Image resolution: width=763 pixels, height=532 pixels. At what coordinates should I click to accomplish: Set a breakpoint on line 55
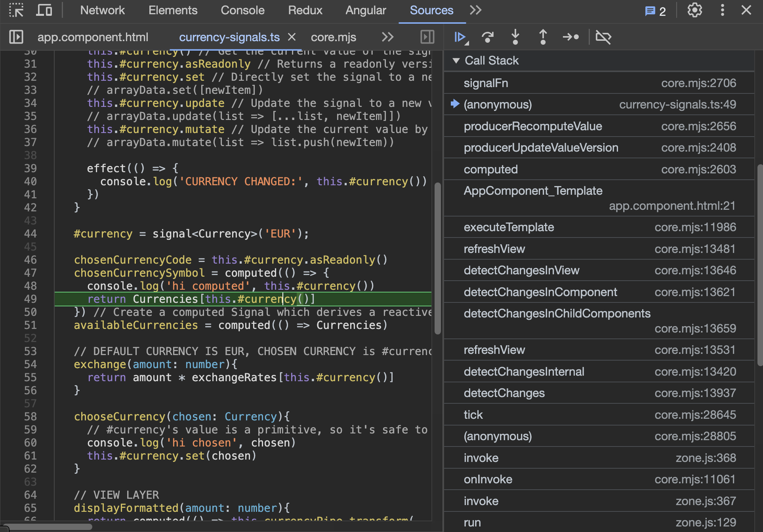click(30, 378)
